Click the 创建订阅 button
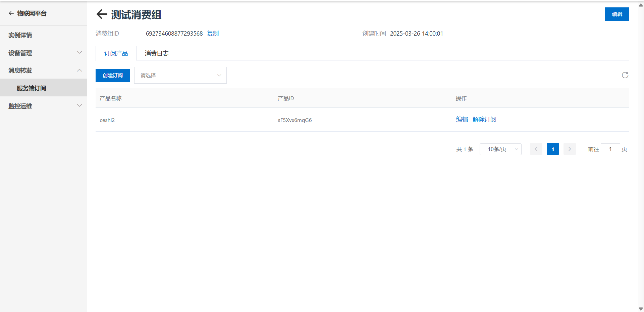Screen dimensions: 644x312 pyautogui.click(x=113, y=76)
